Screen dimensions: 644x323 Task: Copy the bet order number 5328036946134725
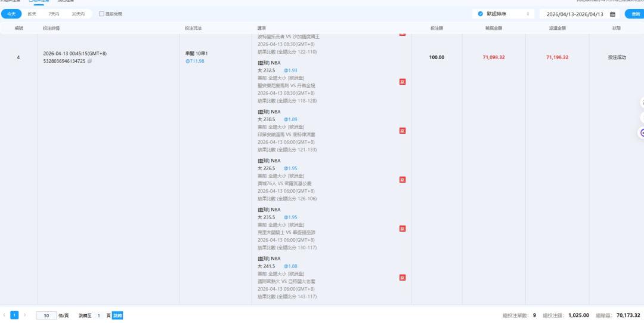89,61
